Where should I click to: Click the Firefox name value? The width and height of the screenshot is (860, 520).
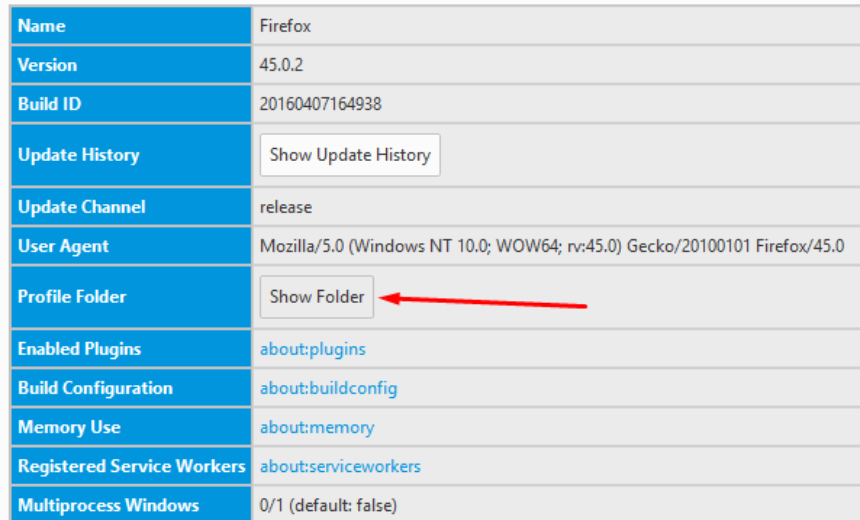pyautogui.click(x=285, y=26)
